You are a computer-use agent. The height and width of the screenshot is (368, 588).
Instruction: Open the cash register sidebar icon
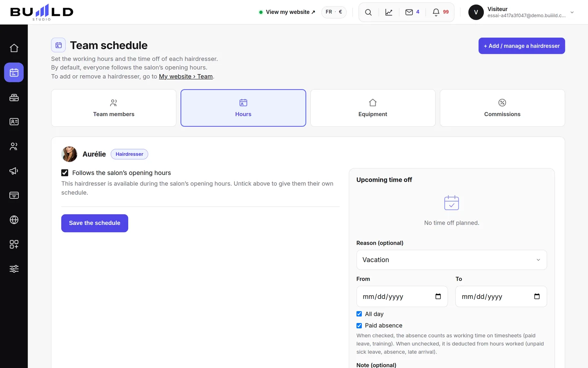pos(14,97)
